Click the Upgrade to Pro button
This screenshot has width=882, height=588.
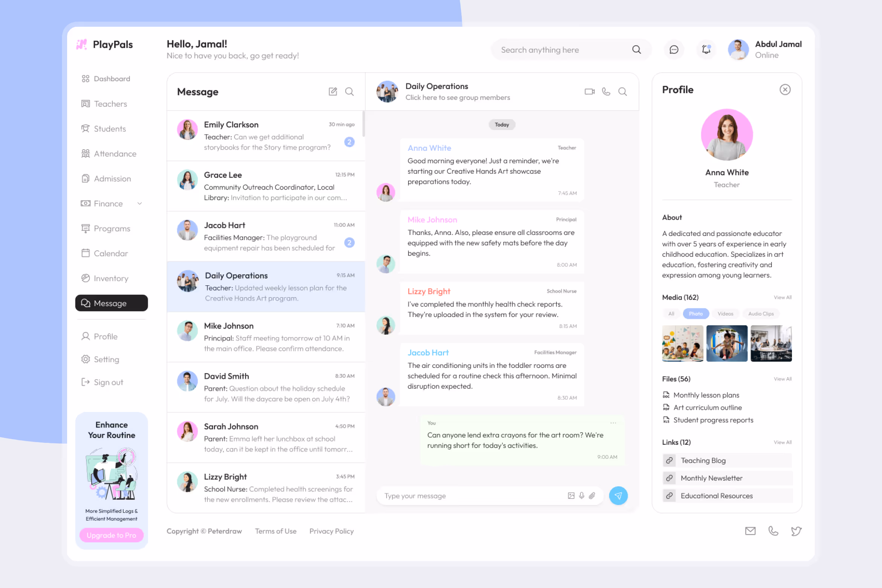(x=111, y=535)
